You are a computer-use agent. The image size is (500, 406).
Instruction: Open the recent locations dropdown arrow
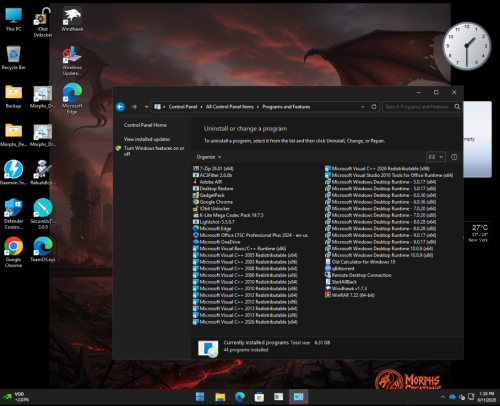tap(146, 107)
